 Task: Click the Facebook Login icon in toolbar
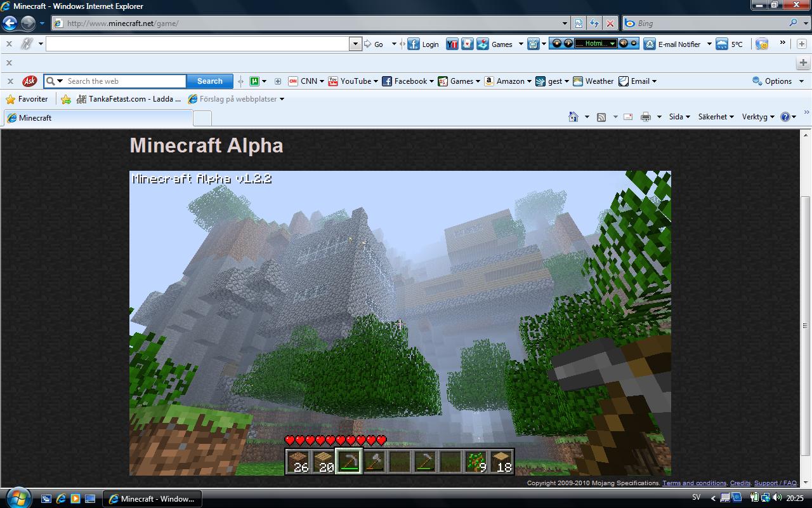(414, 44)
